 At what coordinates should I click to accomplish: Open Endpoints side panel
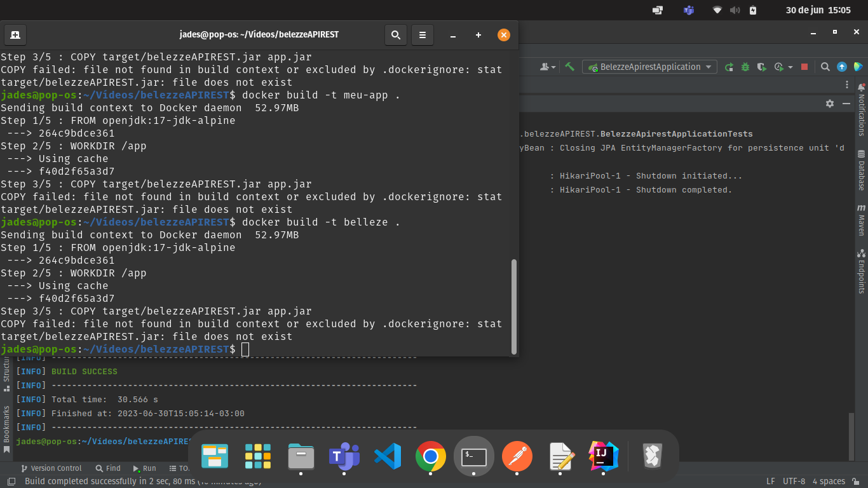(862, 271)
